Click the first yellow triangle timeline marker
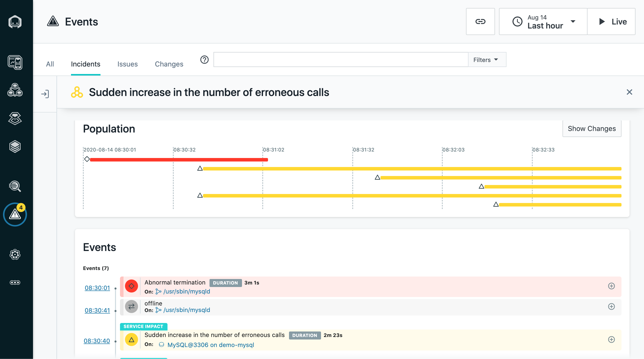 [200, 168]
